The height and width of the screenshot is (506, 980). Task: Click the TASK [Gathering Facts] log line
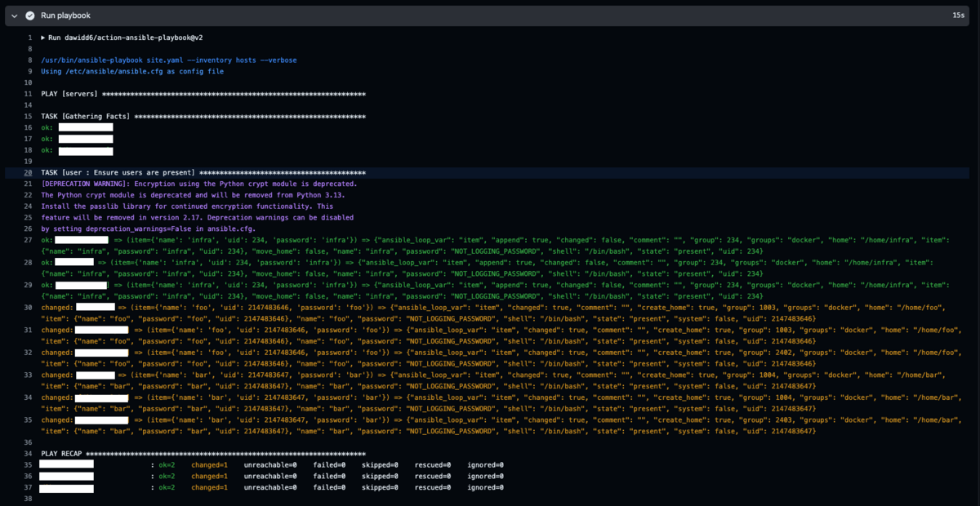tap(203, 117)
